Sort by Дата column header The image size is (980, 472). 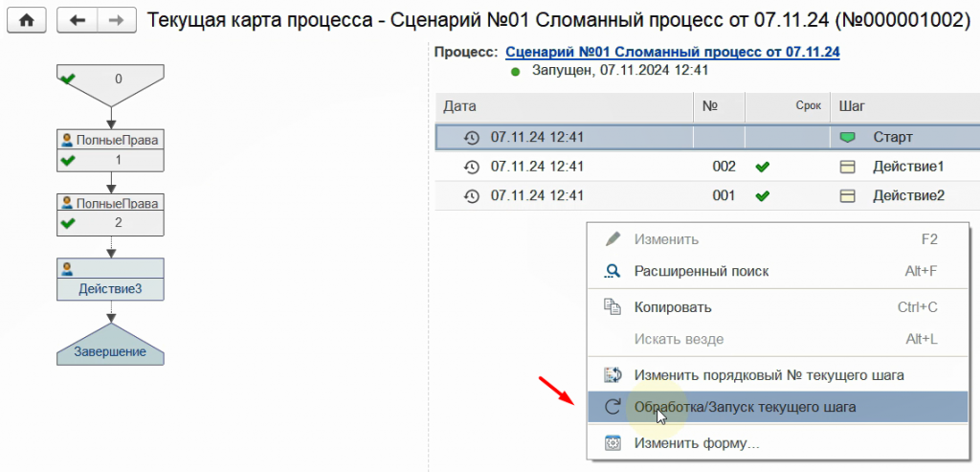564,106
